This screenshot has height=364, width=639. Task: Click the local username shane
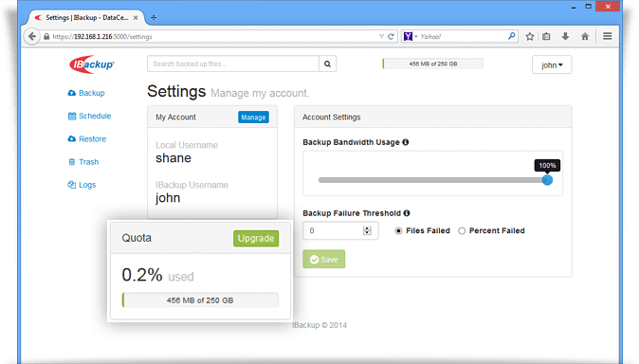tap(173, 158)
